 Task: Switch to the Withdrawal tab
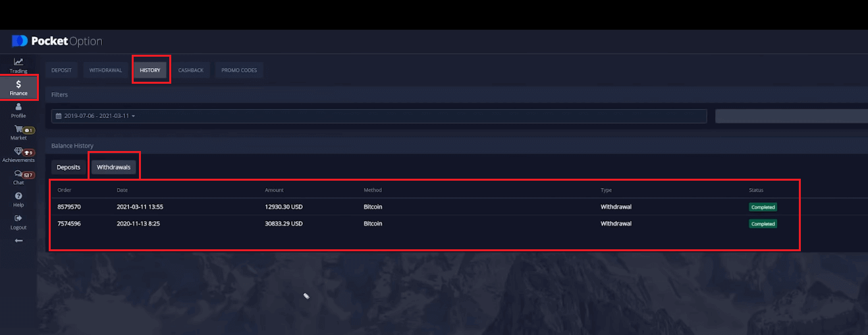point(105,71)
